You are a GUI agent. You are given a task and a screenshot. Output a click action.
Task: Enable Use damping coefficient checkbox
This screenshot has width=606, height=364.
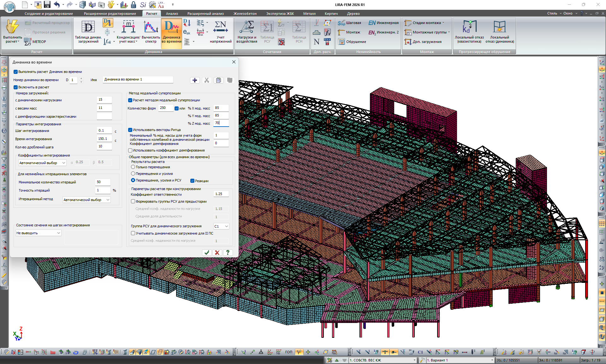130,150
